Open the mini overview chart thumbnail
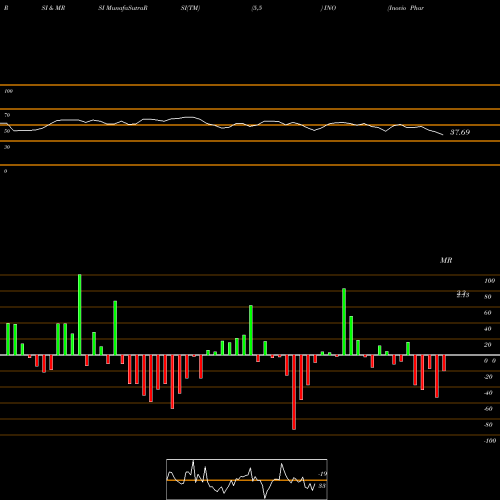 247,479
